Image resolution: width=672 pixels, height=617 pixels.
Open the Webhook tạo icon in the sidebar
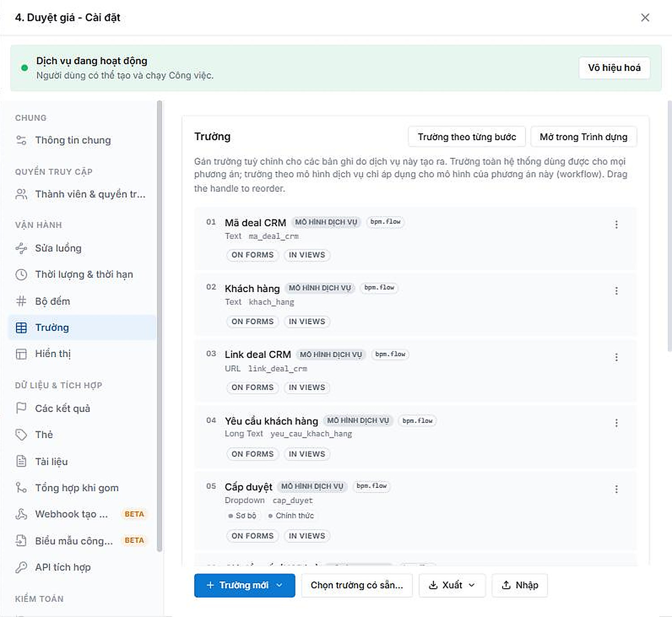tap(21, 514)
